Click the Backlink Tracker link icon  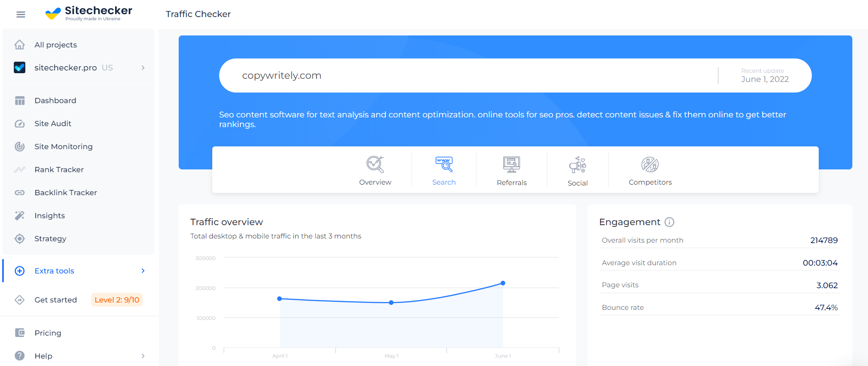[19, 192]
